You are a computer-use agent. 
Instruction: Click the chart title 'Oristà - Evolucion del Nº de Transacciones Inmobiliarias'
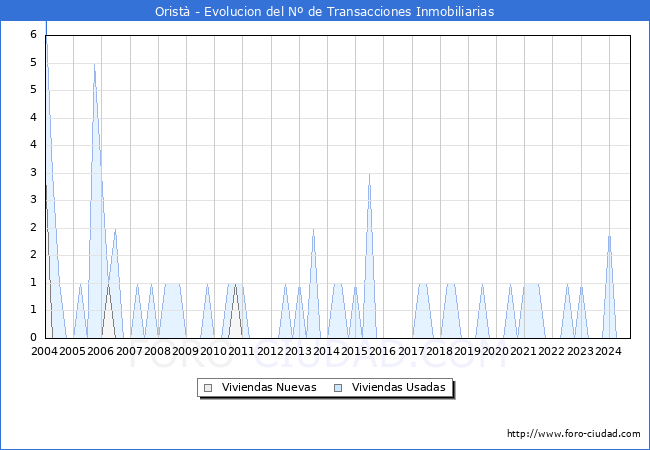tap(325, 11)
